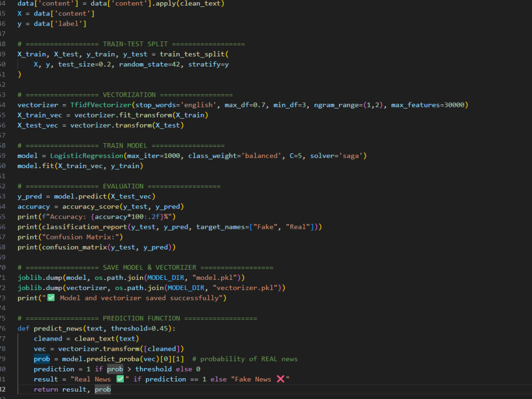Click the 'PREDICTION FUNCTION' comment heading
This screenshot has height=399, width=532.
point(142,319)
